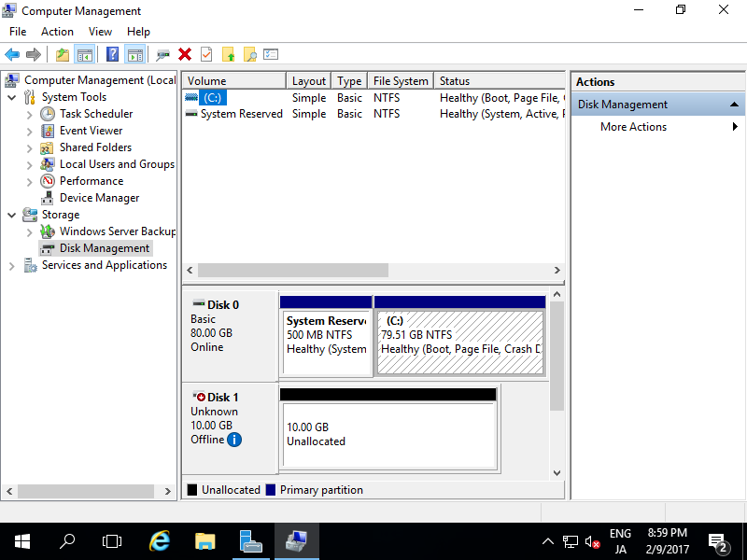This screenshot has width=747, height=560.
Task: Open the View menu
Action: pyautogui.click(x=100, y=32)
